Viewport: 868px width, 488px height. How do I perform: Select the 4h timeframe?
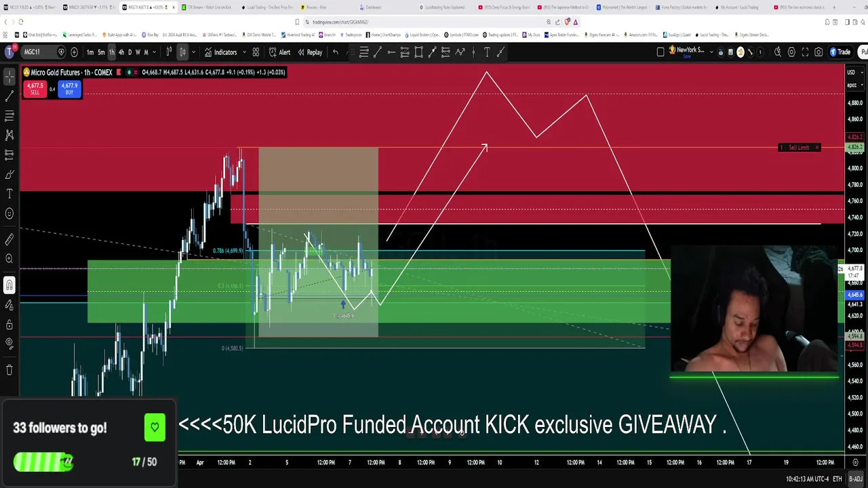(x=121, y=52)
